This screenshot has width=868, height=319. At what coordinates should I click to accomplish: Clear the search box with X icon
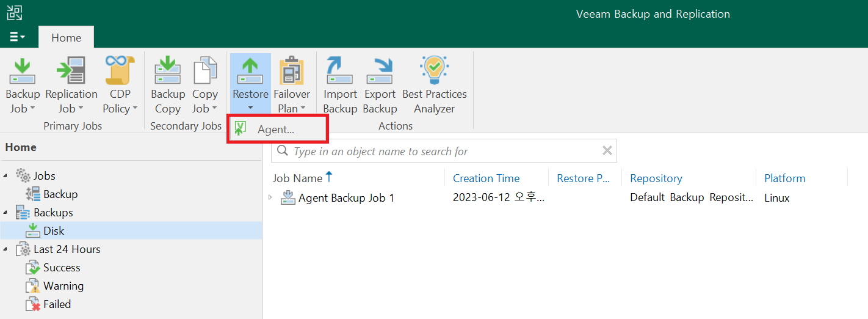coord(607,151)
